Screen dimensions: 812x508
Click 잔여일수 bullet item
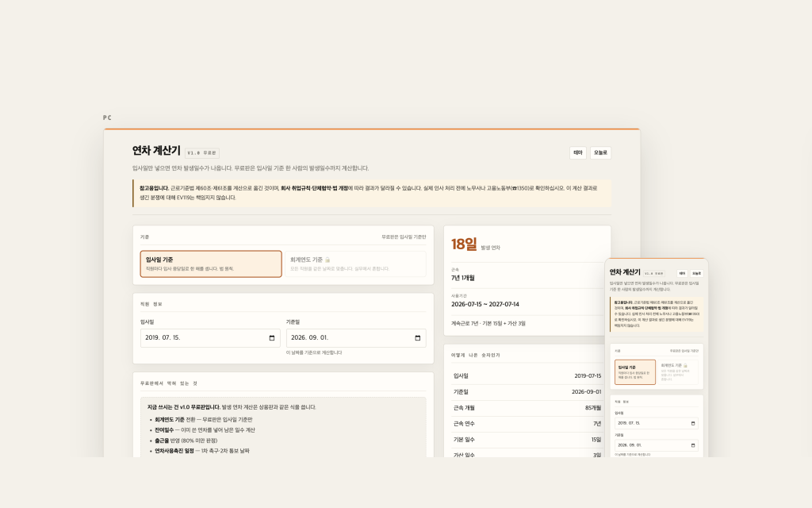[x=205, y=430]
